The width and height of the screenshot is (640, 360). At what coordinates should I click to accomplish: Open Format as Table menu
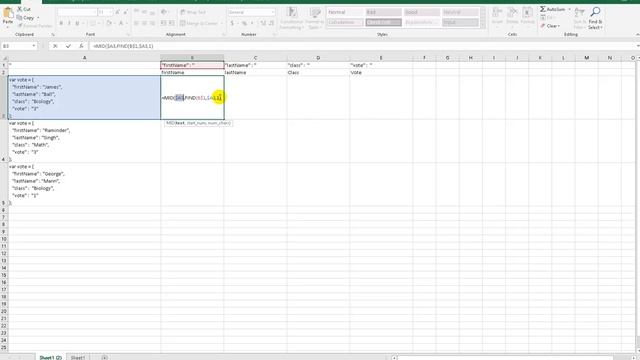[x=314, y=18]
